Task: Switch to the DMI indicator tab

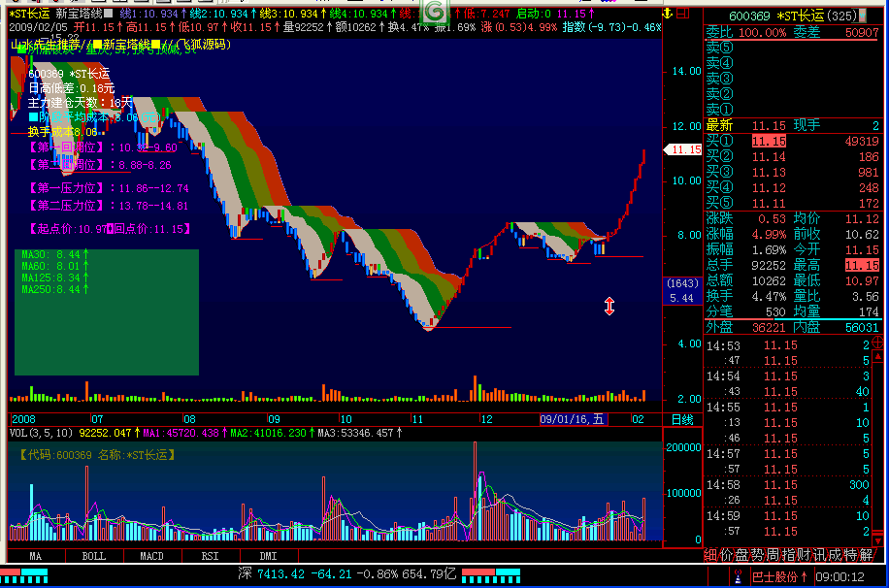Action: [x=269, y=556]
